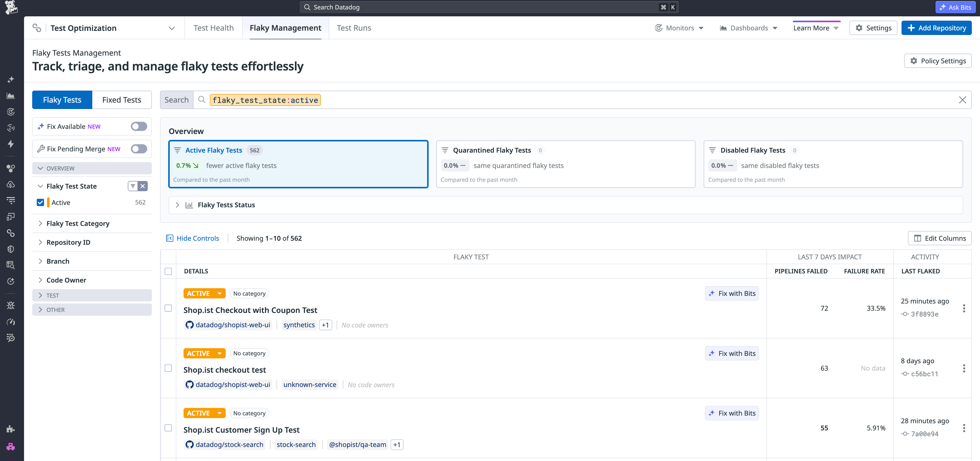The image size is (980, 461).
Task: Open the Test Runs tab
Action: coord(354,27)
